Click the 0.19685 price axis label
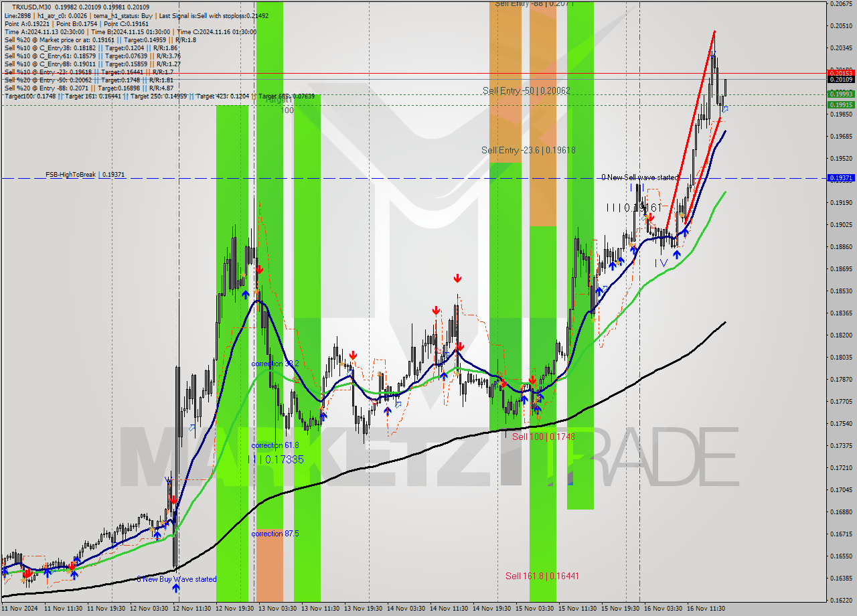Screen dimensions: 857x616 tap(841, 136)
